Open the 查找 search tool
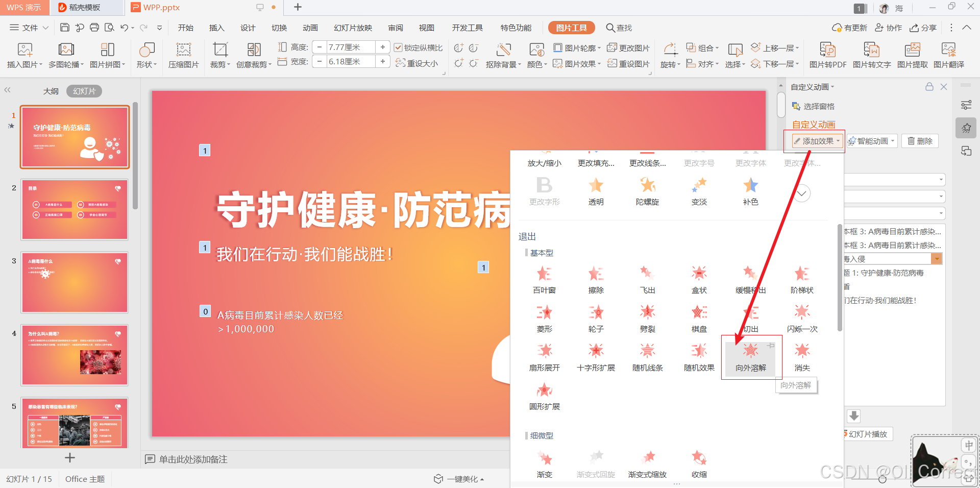This screenshot has height=488, width=980. pos(619,28)
